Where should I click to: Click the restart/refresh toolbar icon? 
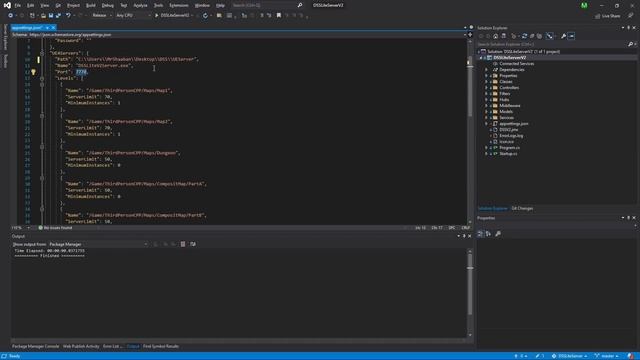(205, 16)
